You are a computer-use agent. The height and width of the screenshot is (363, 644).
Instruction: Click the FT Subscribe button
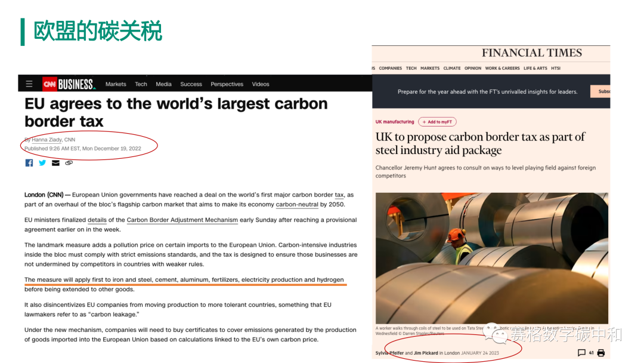pos(600,91)
